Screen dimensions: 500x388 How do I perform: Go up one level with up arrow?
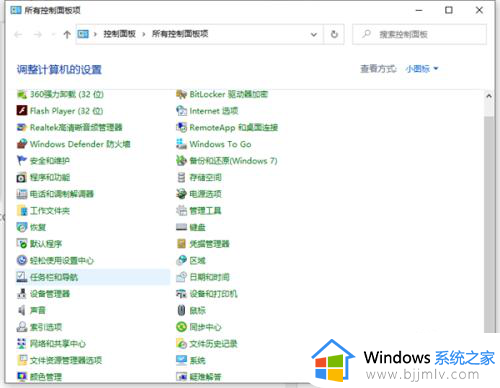(67, 34)
